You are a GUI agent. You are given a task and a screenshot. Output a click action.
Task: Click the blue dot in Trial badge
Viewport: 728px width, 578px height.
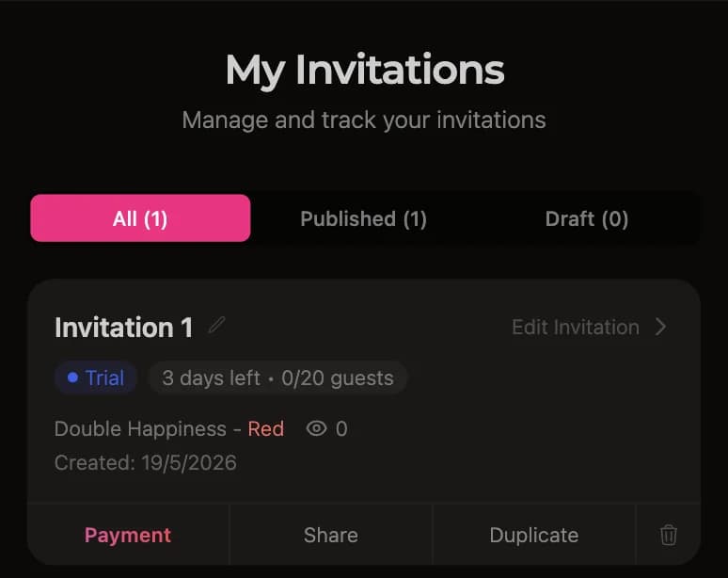coord(72,377)
